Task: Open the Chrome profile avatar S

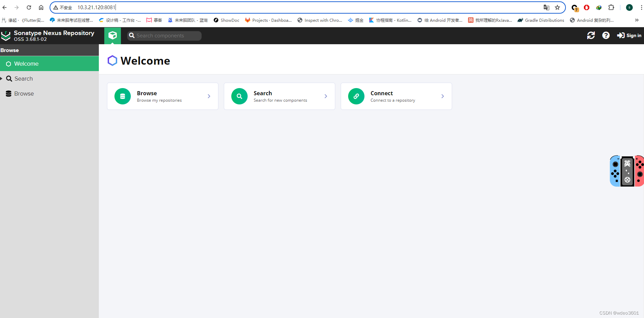Action: click(629, 7)
